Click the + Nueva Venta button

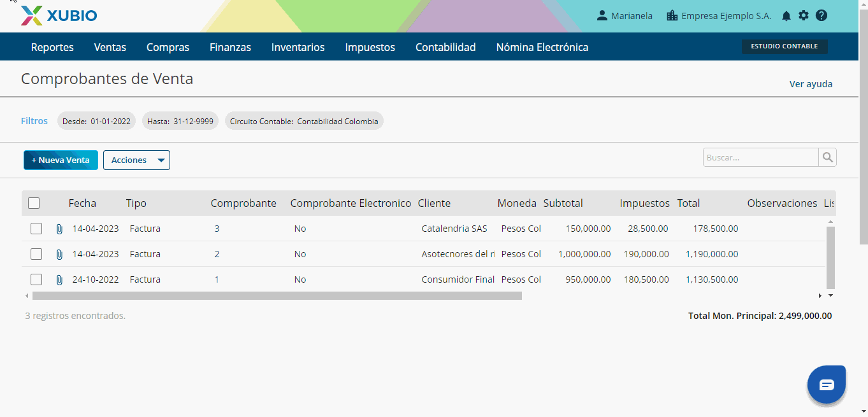tap(61, 160)
